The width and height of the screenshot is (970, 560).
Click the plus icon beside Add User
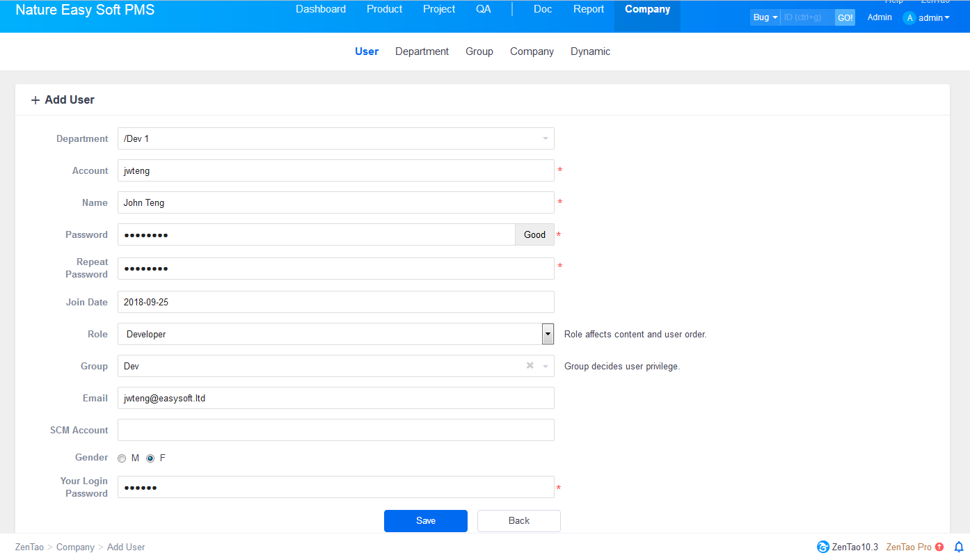[x=35, y=100]
